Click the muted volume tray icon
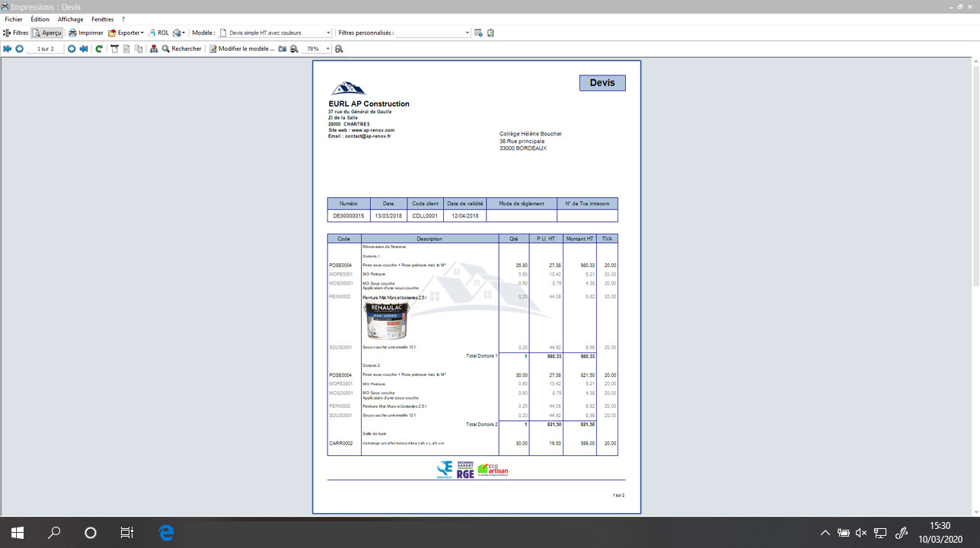This screenshot has width=980, height=548. coord(862,533)
